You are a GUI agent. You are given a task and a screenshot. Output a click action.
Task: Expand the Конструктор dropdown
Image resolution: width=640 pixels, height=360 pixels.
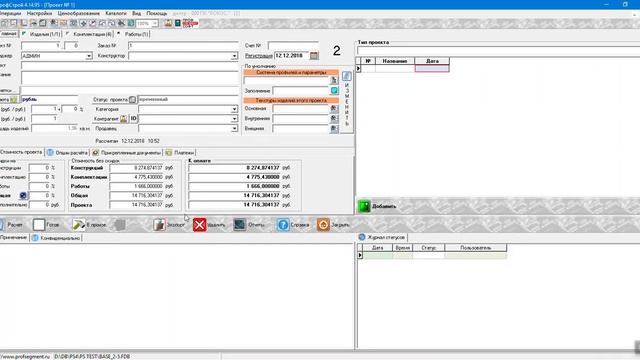click(x=234, y=56)
